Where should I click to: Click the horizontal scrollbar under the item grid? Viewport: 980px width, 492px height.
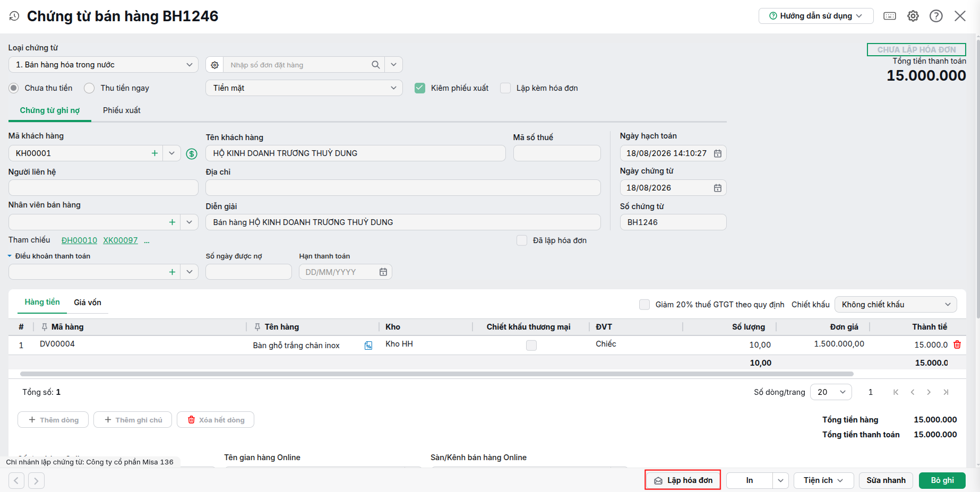(436, 374)
